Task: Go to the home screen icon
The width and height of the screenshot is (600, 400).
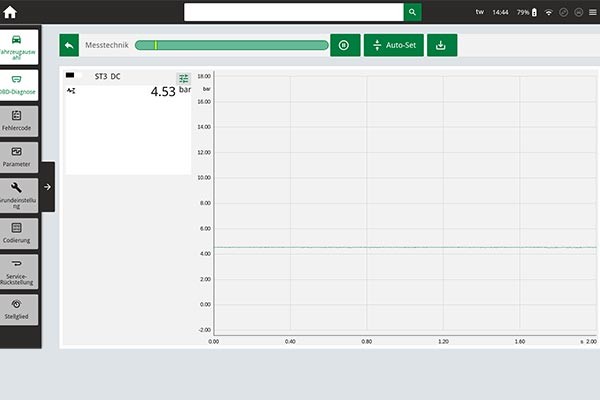Action: coord(10,12)
